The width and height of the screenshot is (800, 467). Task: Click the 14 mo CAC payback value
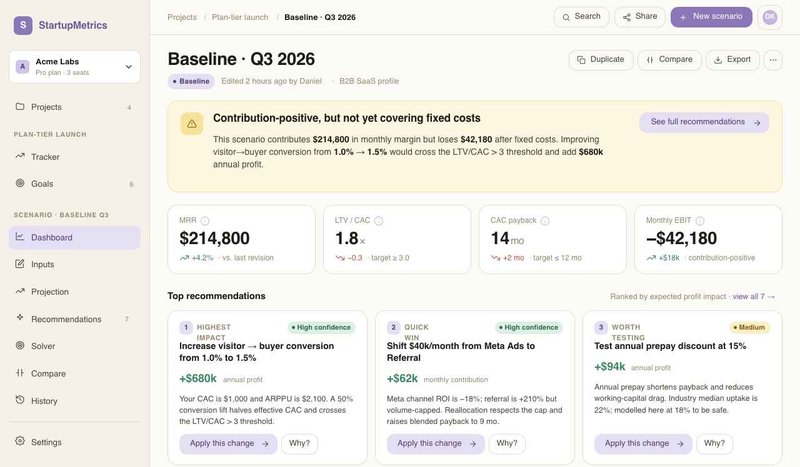coord(507,238)
